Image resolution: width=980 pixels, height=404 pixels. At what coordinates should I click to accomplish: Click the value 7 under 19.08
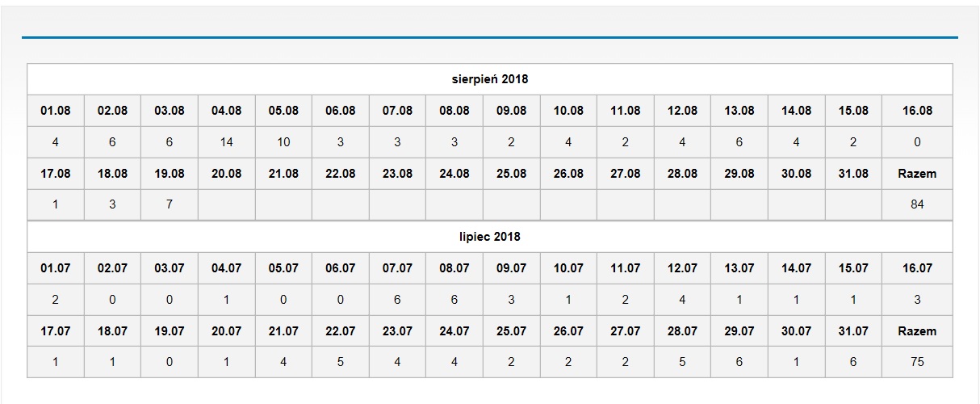coord(170,204)
